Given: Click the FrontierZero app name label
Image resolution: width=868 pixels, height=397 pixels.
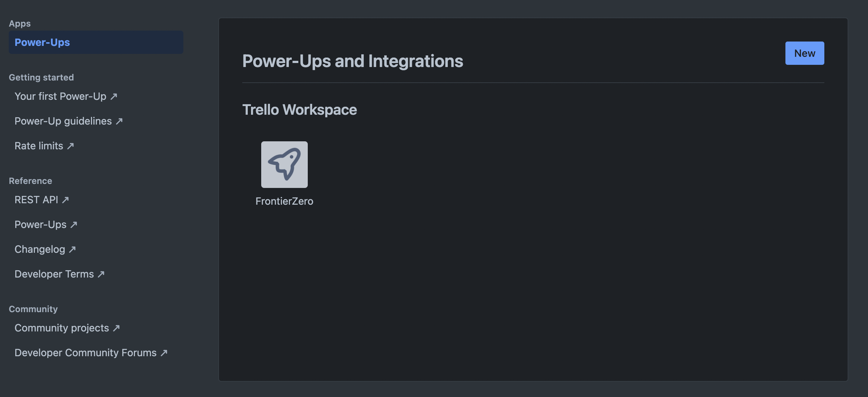Looking at the screenshot, I should 284,201.
